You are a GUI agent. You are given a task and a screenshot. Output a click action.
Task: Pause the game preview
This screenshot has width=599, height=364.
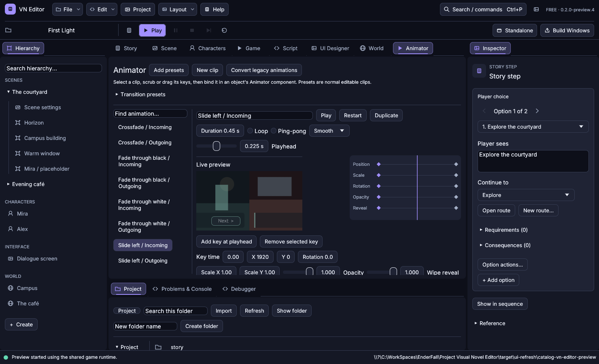pyautogui.click(x=176, y=30)
